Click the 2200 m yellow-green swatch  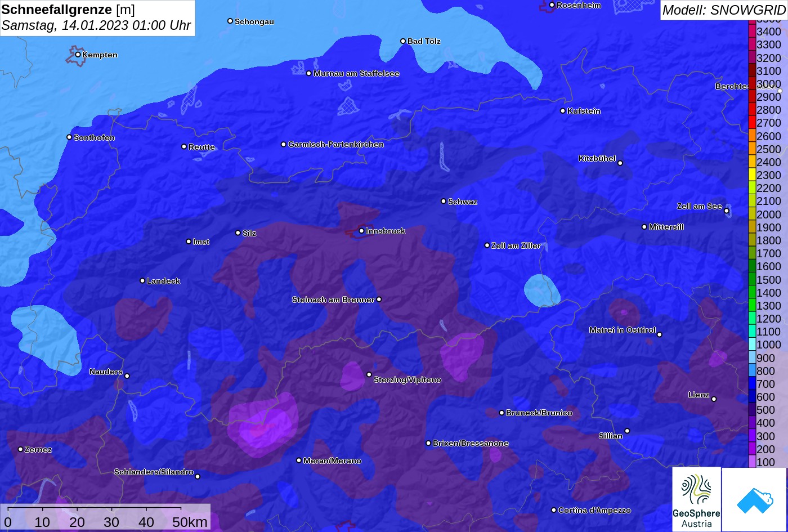(x=753, y=189)
